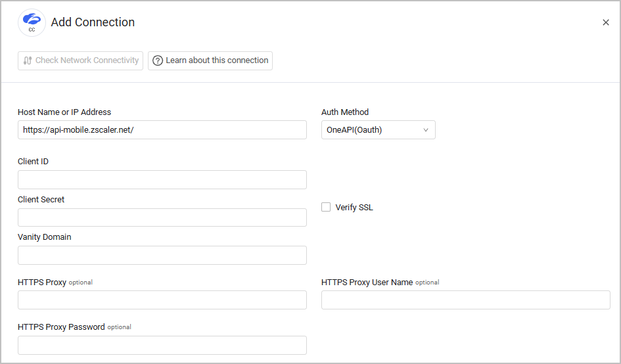Click into the Client Secret field

point(162,217)
